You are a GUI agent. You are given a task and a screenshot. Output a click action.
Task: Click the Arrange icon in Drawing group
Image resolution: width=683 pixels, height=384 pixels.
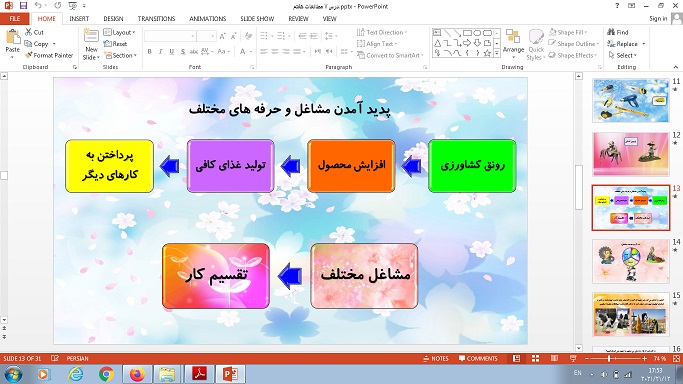pos(513,36)
